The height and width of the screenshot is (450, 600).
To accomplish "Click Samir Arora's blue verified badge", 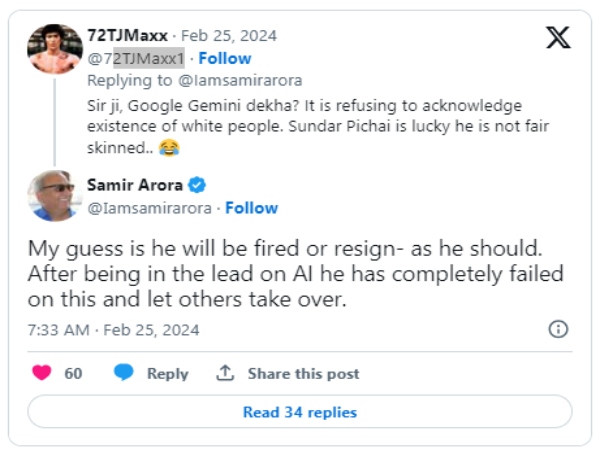I will pos(198,185).
